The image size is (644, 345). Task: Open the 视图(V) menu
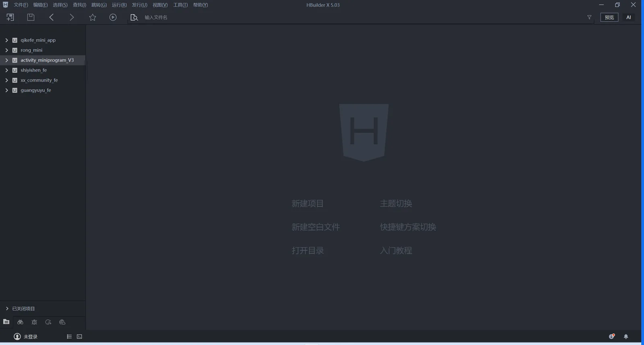tap(160, 5)
